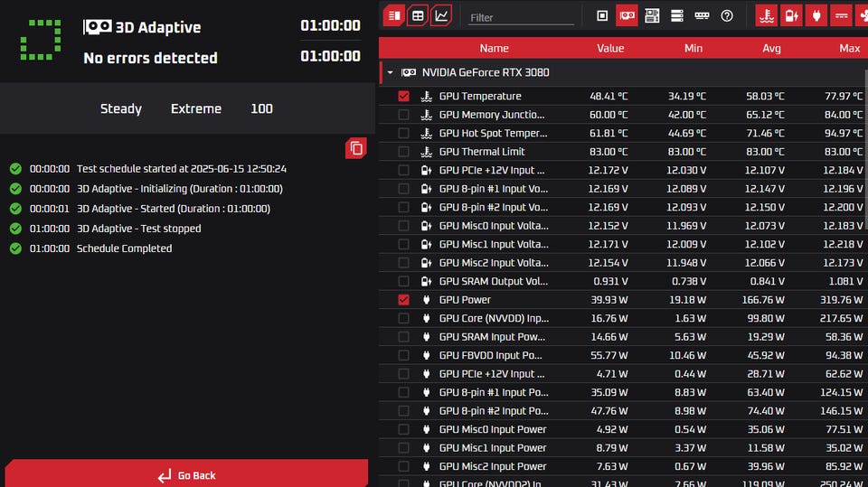Click the Go Back button

186,473
